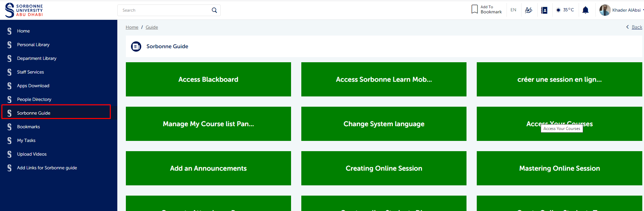The width and height of the screenshot is (644, 211).
Task: Select Staff Services in sidebar
Action: [30, 72]
